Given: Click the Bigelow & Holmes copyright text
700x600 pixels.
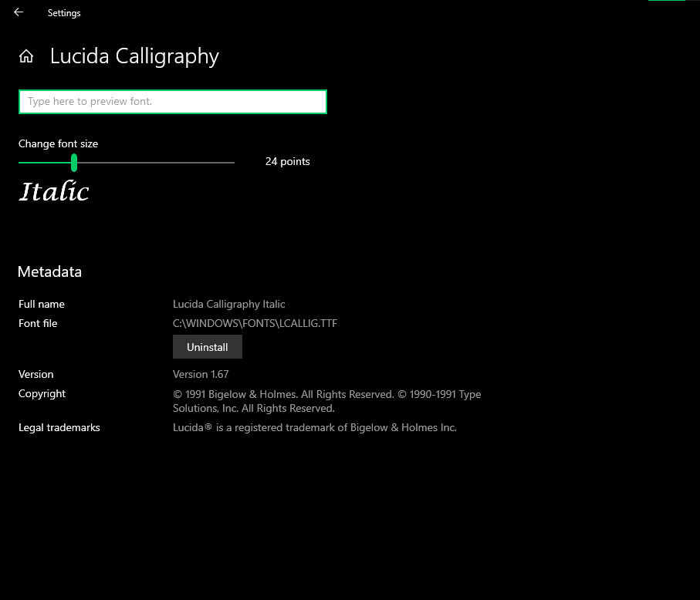Looking at the screenshot, I should point(326,401).
